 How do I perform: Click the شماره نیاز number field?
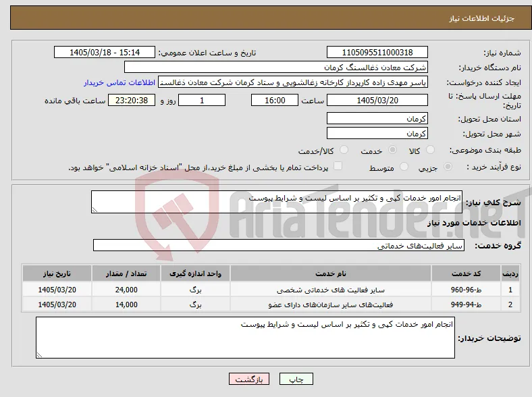(377, 52)
